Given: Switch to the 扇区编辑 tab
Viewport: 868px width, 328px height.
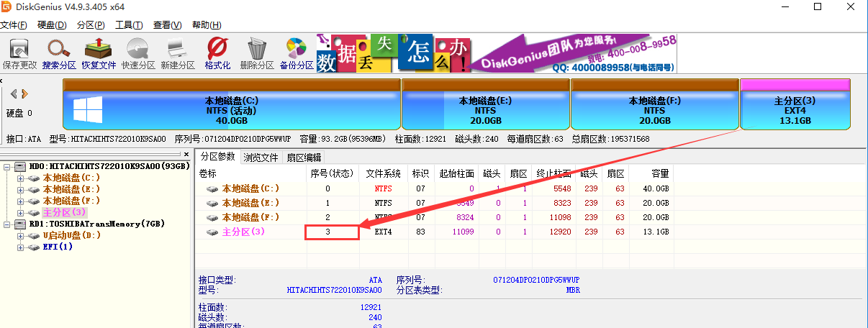Looking at the screenshot, I should tap(304, 157).
